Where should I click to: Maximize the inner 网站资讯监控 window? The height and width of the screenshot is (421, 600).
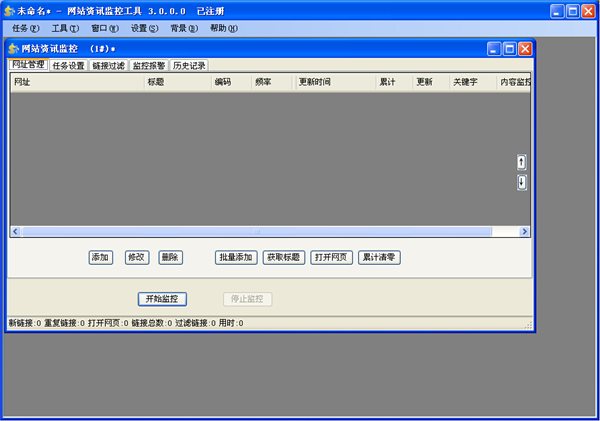509,49
